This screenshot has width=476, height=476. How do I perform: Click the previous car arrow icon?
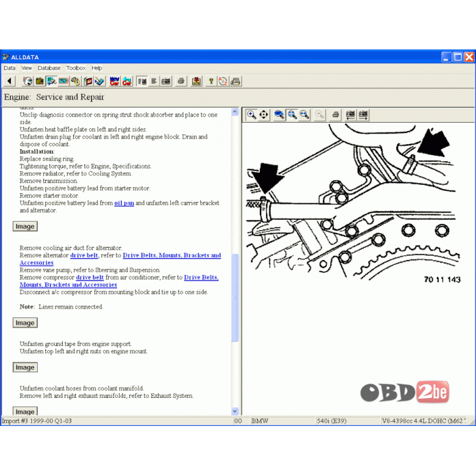(x=127, y=81)
